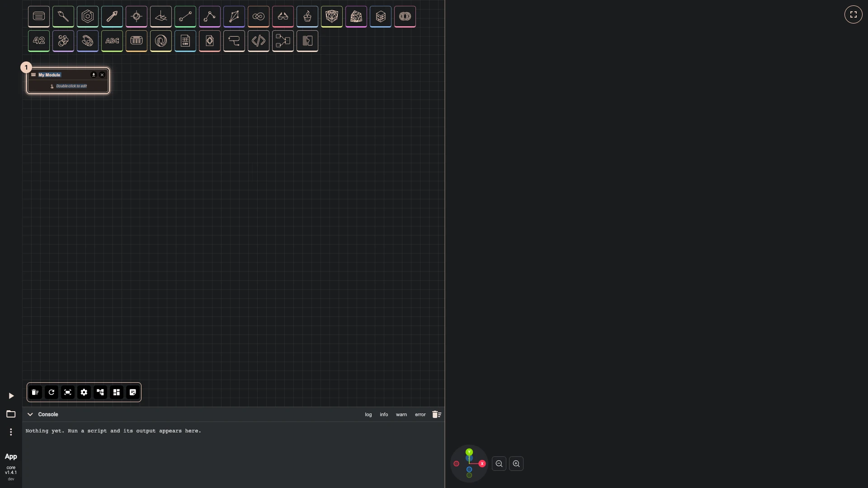Select the code brackets node icon
This screenshot has height=488, width=868.
point(259,41)
